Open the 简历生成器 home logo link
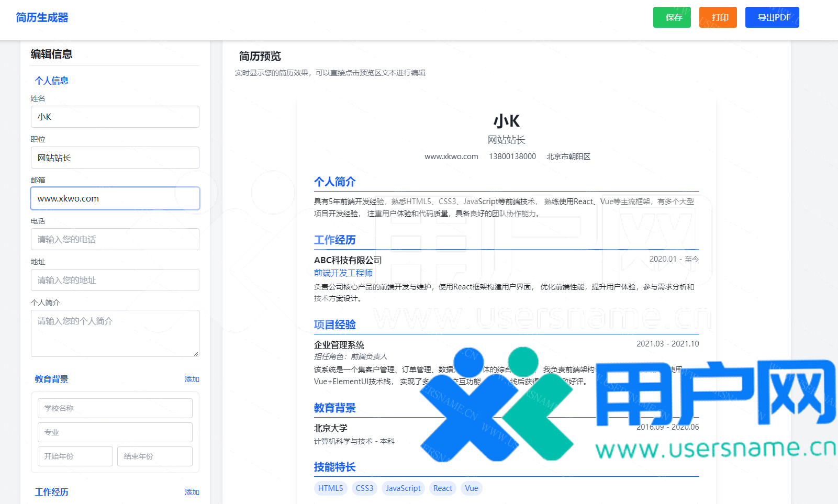Image resolution: width=838 pixels, height=504 pixels. pyautogui.click(x=42, y=17)
